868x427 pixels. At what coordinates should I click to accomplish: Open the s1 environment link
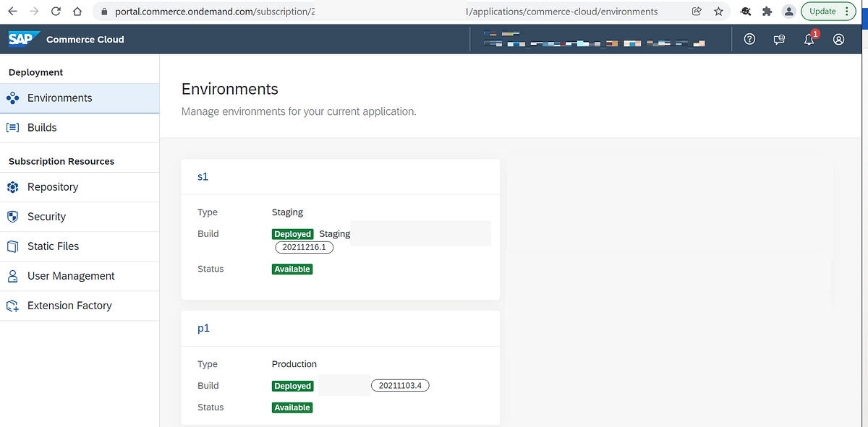click(203, 176)
